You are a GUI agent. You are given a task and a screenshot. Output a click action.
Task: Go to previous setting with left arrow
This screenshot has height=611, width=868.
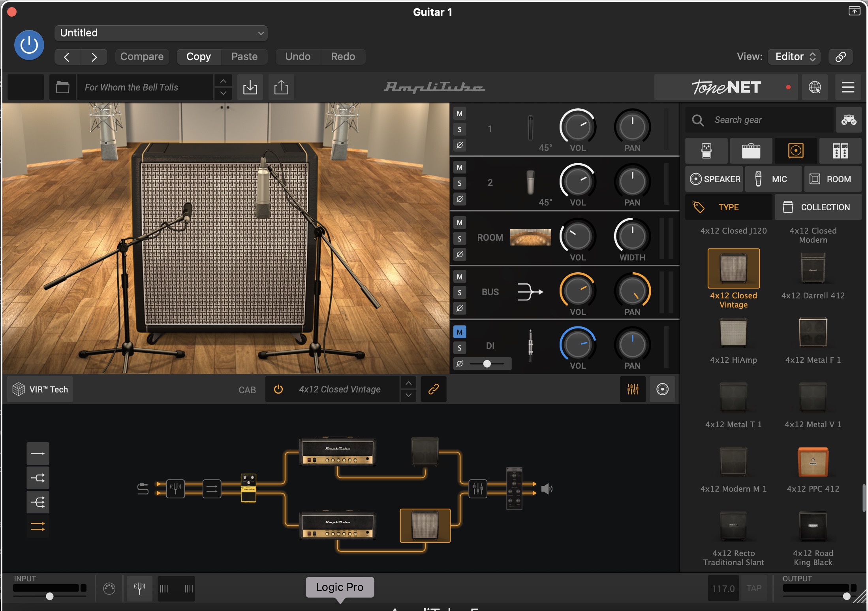pos(67,57)
